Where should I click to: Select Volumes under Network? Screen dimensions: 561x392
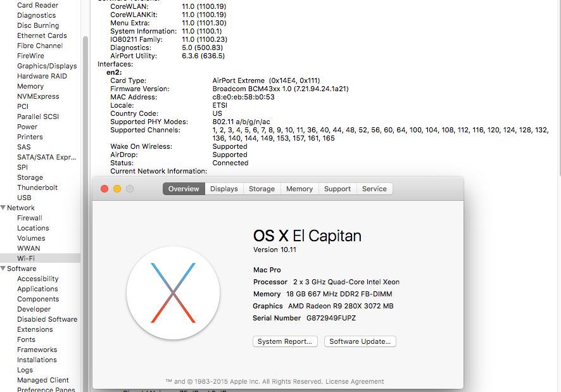pyautogui.click(x=31, y=238)
